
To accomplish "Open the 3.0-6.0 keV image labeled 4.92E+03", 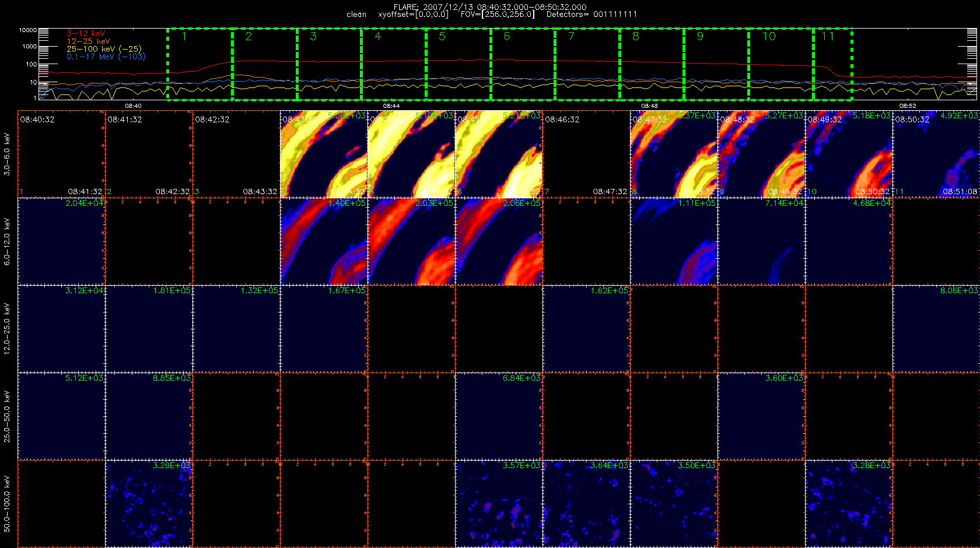I will (936, 154).
